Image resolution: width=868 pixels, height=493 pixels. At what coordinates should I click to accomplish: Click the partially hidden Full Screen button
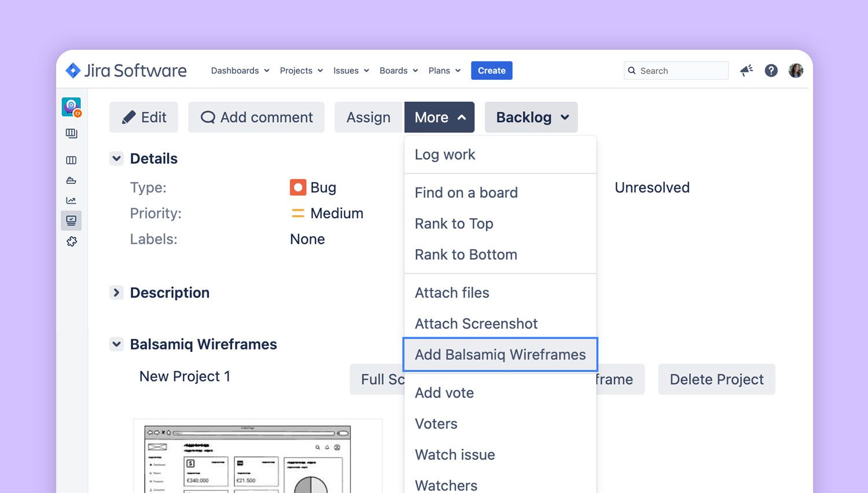point(377,380)
